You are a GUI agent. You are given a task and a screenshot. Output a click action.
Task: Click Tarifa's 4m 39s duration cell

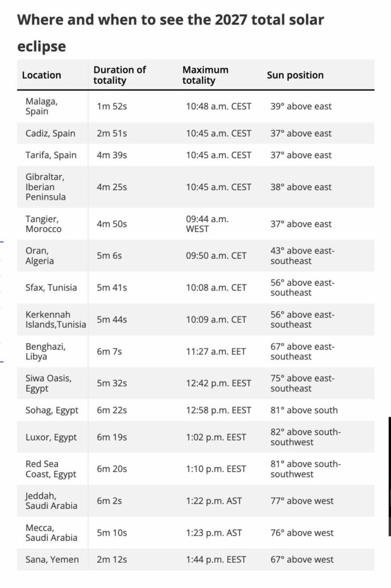pyautogui.click(x=112, y=155)
